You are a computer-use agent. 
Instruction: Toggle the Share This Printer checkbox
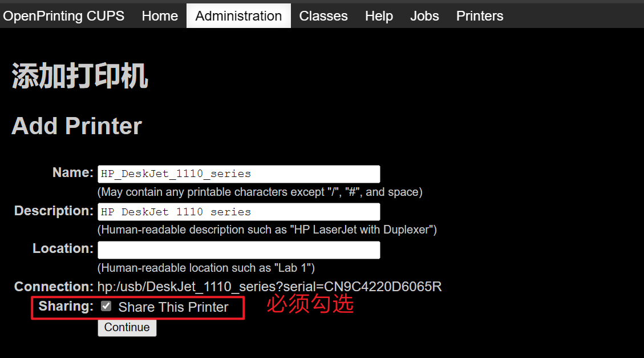pyautogui.click(x=106, y=306)
